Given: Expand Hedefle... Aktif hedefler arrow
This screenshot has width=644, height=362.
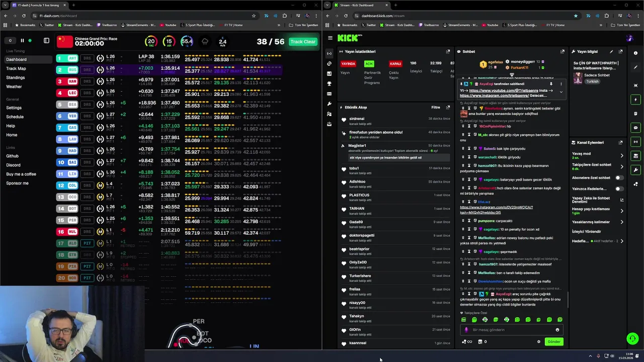Looking at the screenshot, I should (x=621, y=241).
